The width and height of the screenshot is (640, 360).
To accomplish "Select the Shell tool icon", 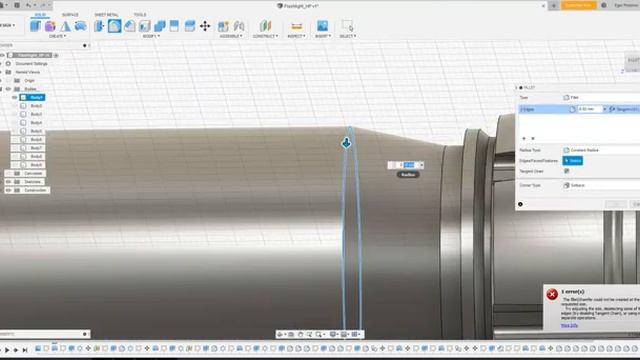I will (144, 26).
